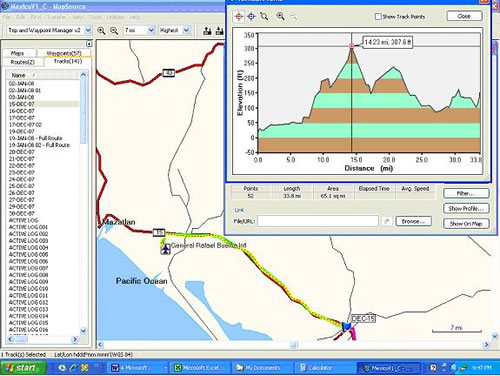Select the red crosshair tool in profile window

tap(239, 16)
